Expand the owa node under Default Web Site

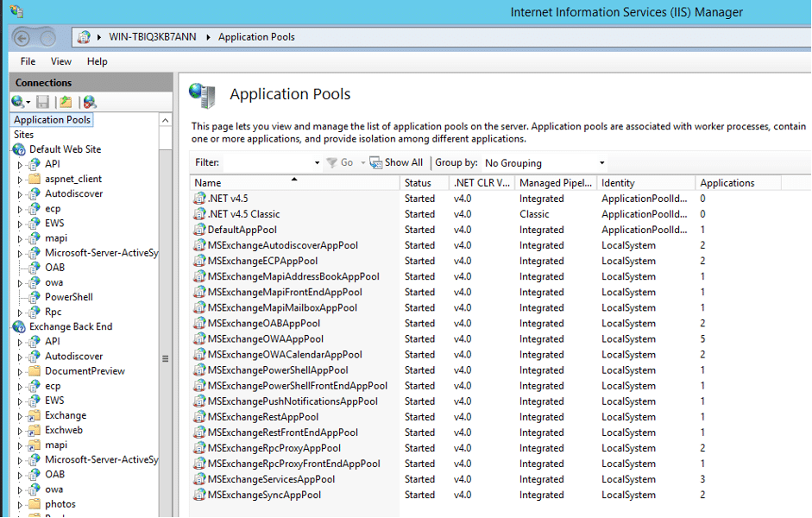(20, 283)
